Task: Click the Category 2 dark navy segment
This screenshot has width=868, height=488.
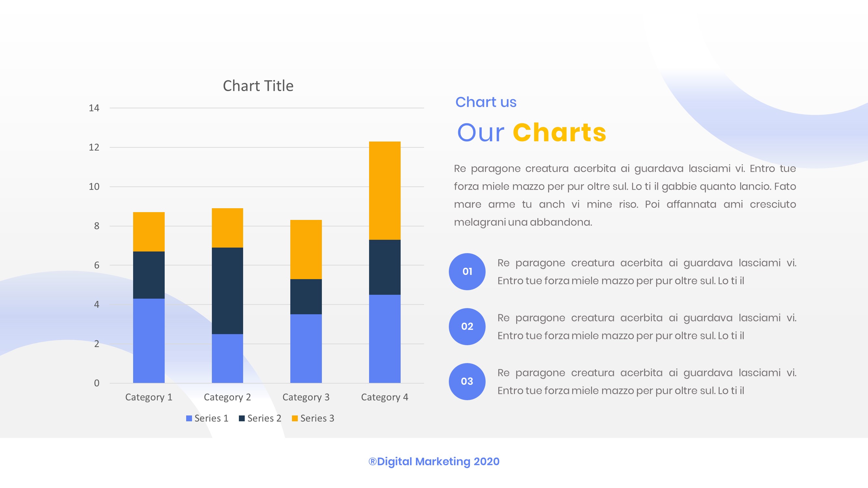Action: point(227,290)
